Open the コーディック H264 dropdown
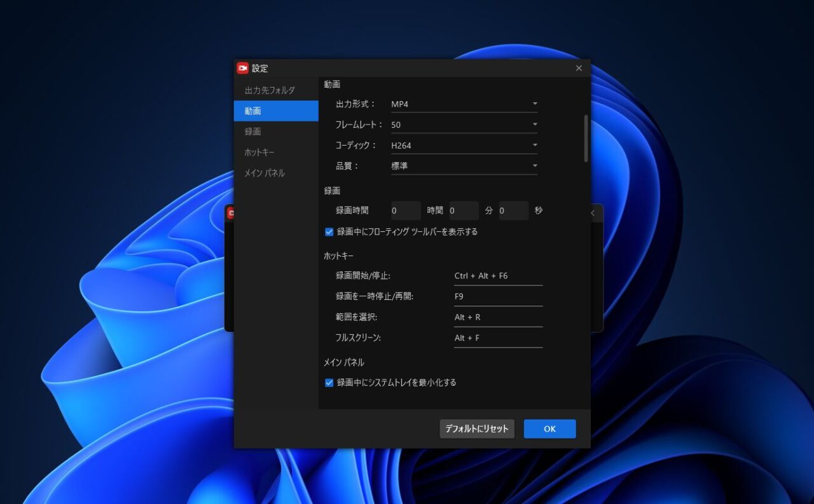This screenshot has width=814, height=504. [464, 145]
